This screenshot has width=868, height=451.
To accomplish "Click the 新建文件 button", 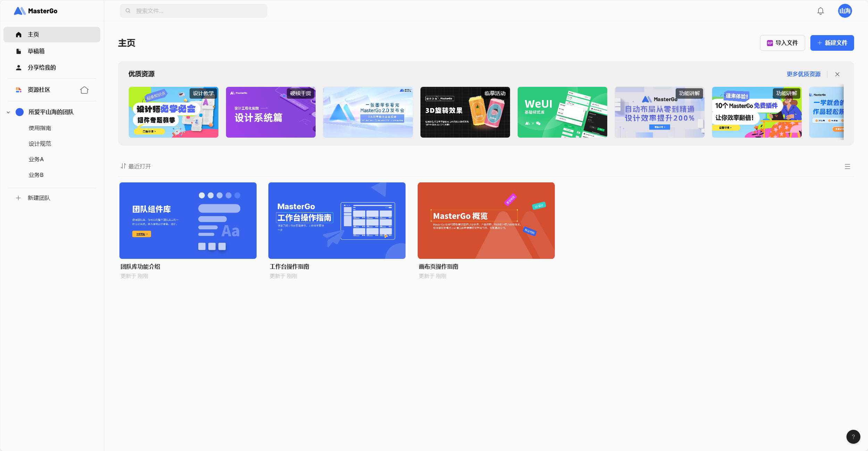I will 832,43.
